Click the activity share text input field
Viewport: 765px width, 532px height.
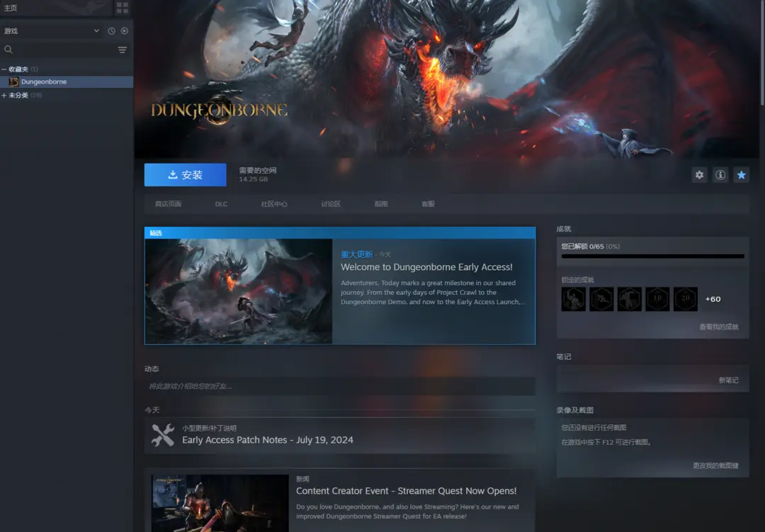[x=339, y=386]
